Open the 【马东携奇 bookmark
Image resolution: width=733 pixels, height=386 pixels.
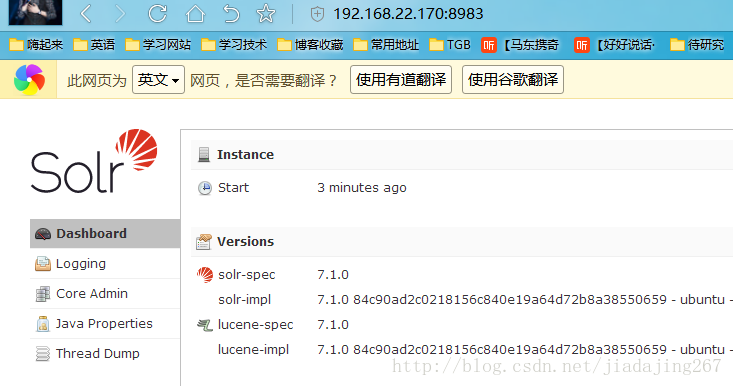coord(520,45)
